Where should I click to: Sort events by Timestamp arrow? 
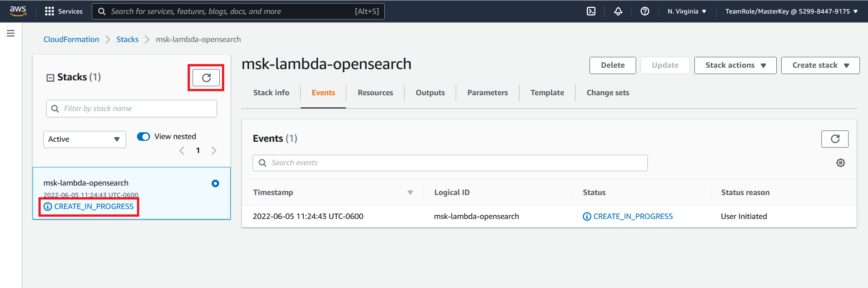click(410, 193)
